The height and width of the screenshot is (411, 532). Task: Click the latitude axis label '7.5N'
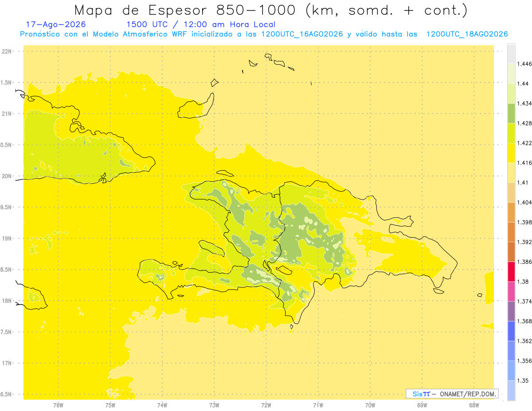pyautogui.click(x=7, y=332)
